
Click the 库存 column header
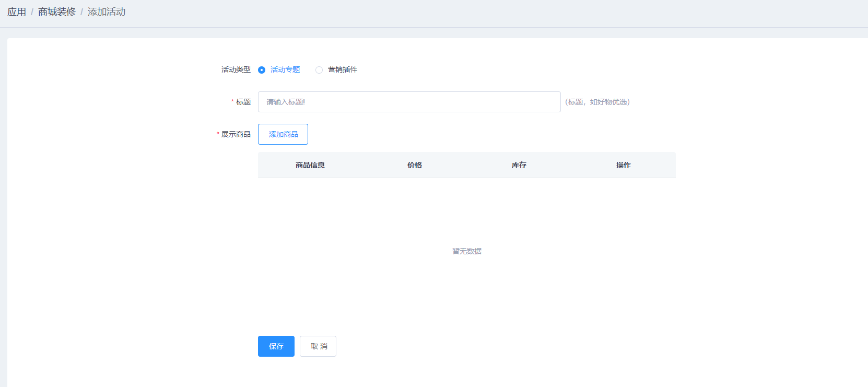(x=519, y=165)
